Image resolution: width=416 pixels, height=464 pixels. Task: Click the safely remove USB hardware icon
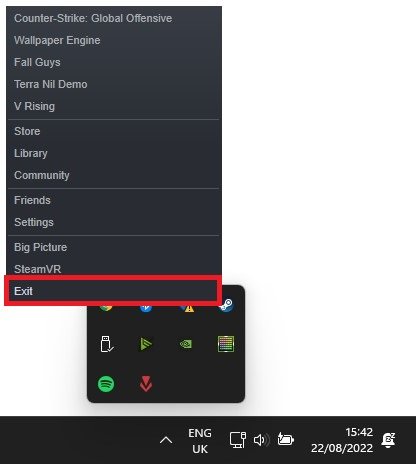pyautogui.click(x=107, y=344)
